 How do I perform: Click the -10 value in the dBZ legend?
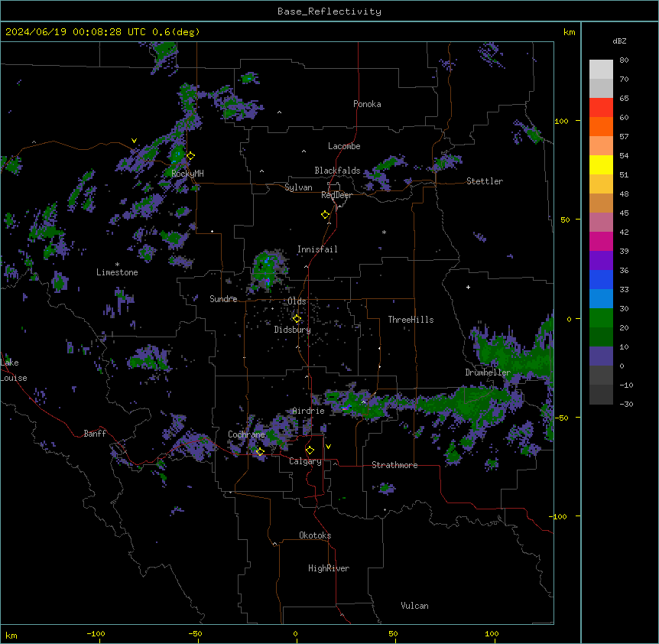click(626, 385)
